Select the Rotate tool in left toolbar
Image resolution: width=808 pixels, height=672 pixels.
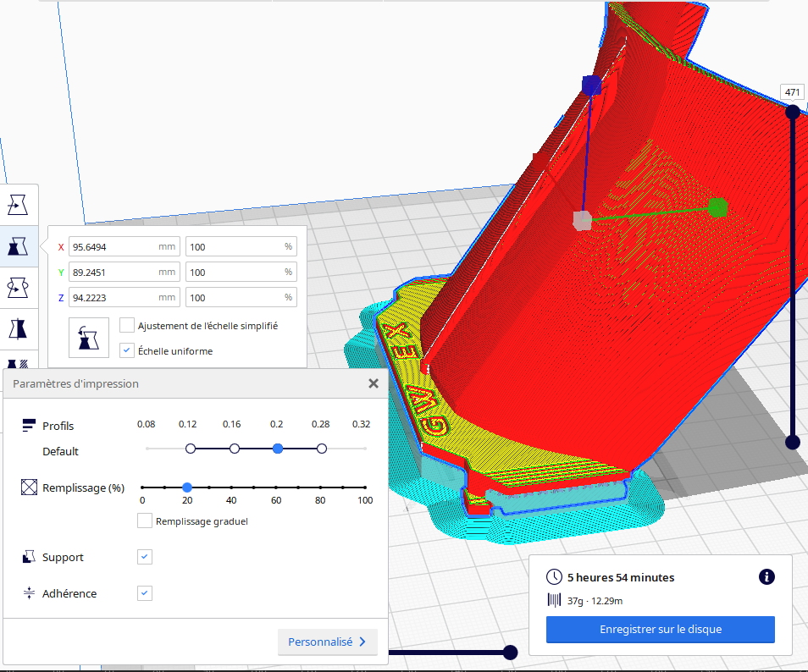tap(18, 287)
